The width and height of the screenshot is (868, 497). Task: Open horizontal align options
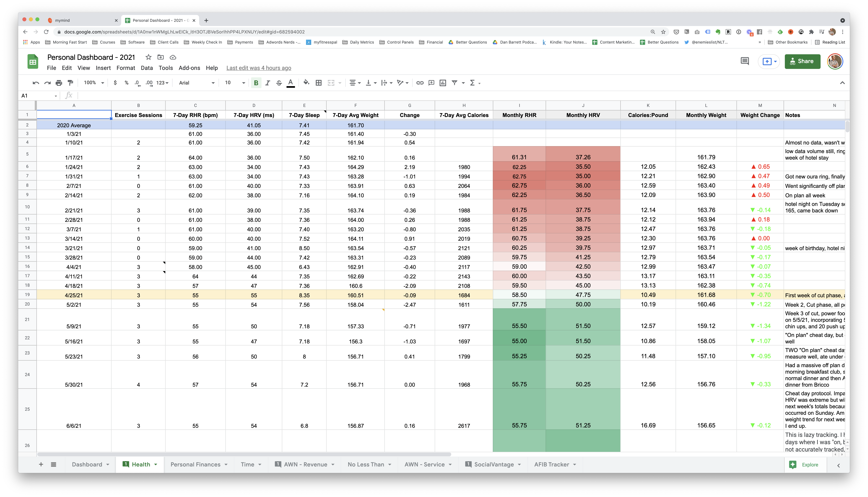tap(355, 83)
